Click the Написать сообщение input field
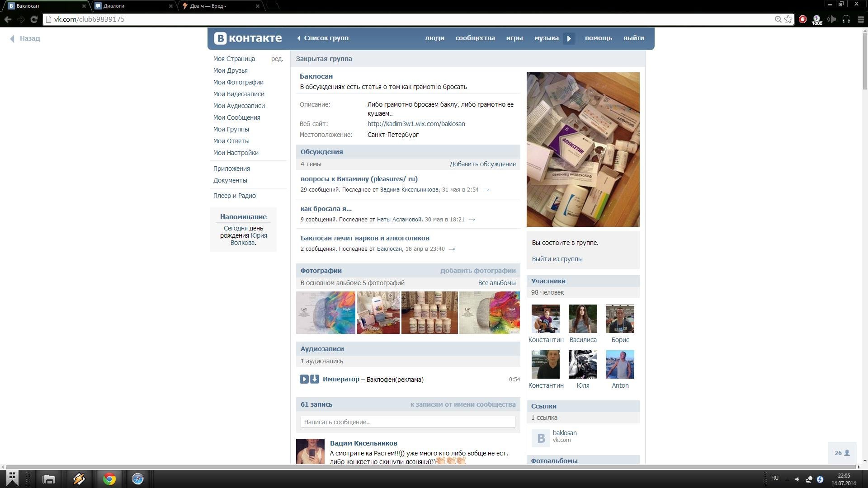This screenshot has width=868, height=488. pyautogui.click(x=407, y=422)
